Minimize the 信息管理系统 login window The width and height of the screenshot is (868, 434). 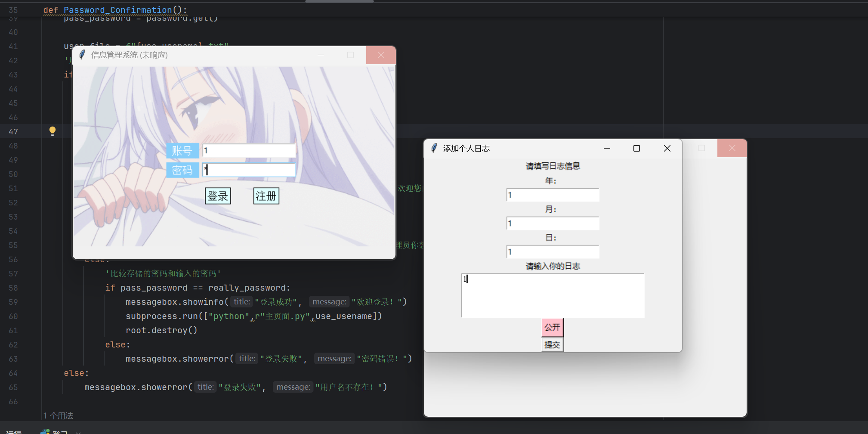click(x=321, y=55)
